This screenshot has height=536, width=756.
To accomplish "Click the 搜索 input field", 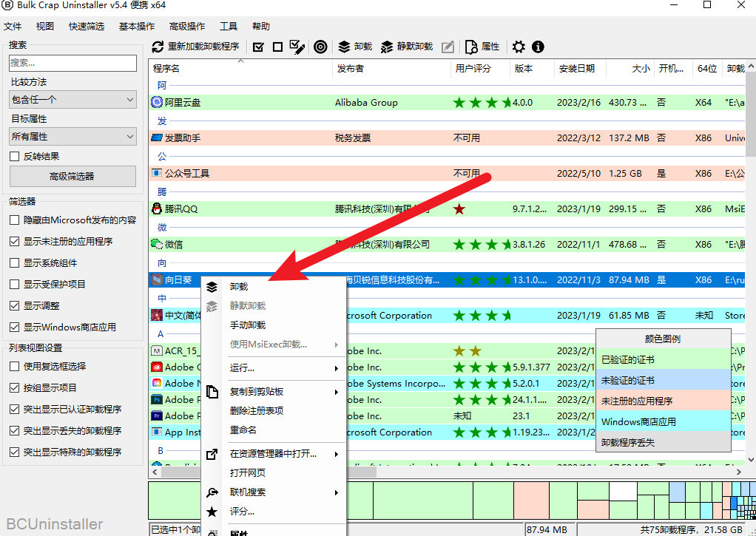I will click(72, 63).
